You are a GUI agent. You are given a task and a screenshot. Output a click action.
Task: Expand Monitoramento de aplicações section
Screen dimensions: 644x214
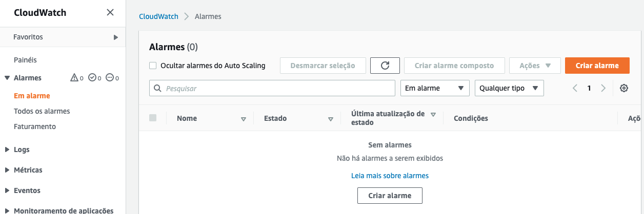pos(7,210)
